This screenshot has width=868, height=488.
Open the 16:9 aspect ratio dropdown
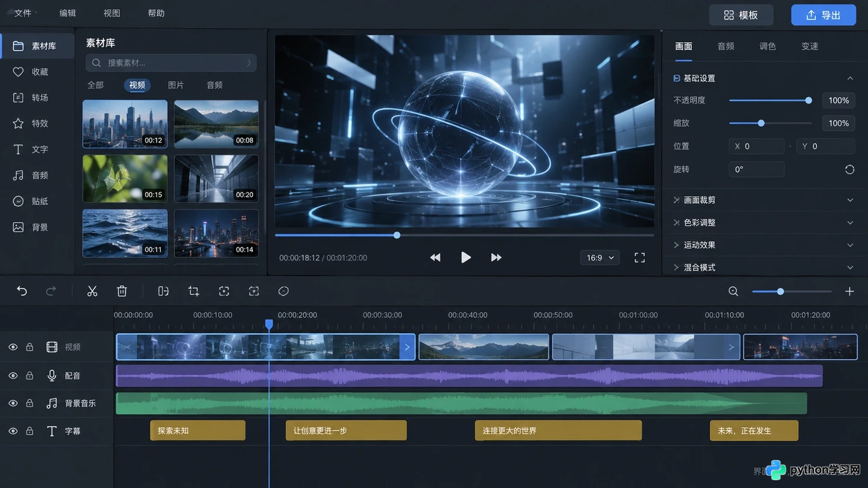point(600,258)
